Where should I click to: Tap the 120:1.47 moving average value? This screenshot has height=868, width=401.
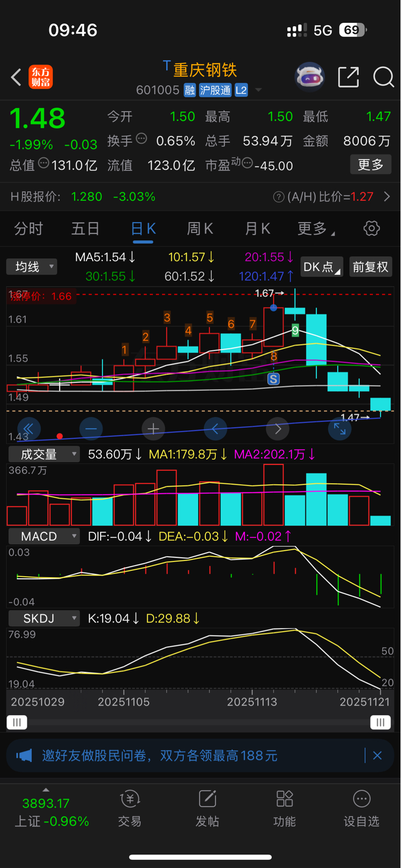266,276
